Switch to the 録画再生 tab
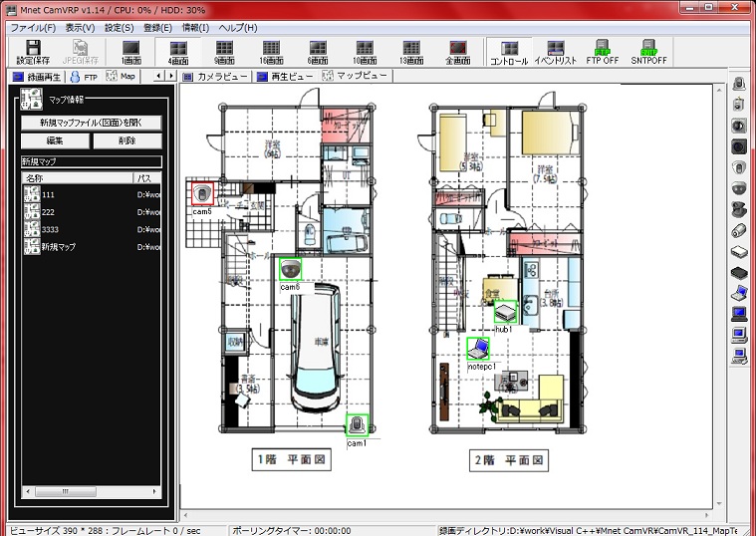756x536 pixels. point(37,77)
